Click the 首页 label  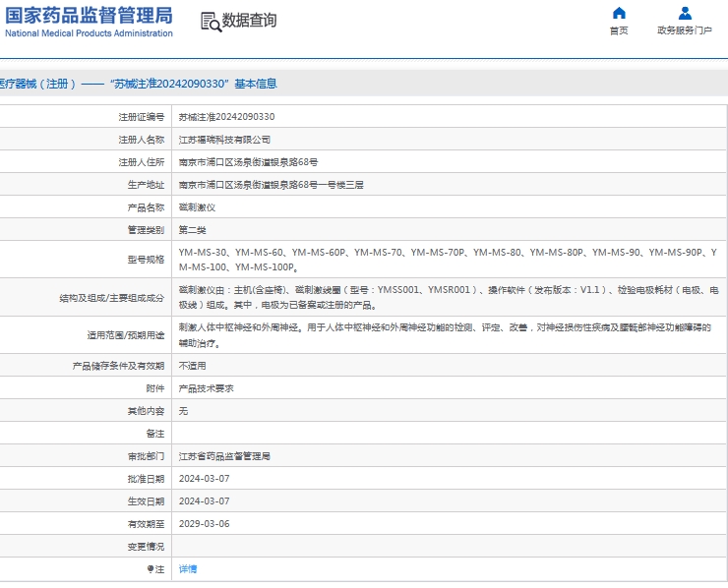pyautogui.click(x=619, y=30)
